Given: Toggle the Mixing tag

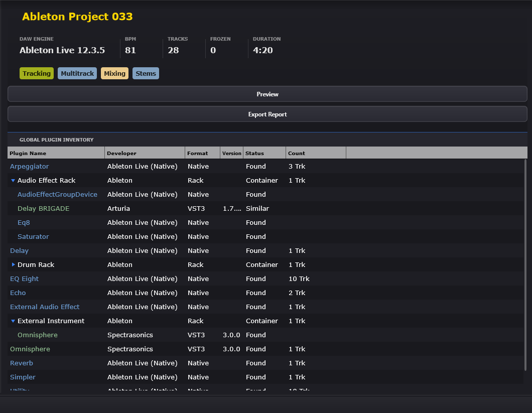Looking at the screenshot, I should pyautogui.click(x=114, y=74).
